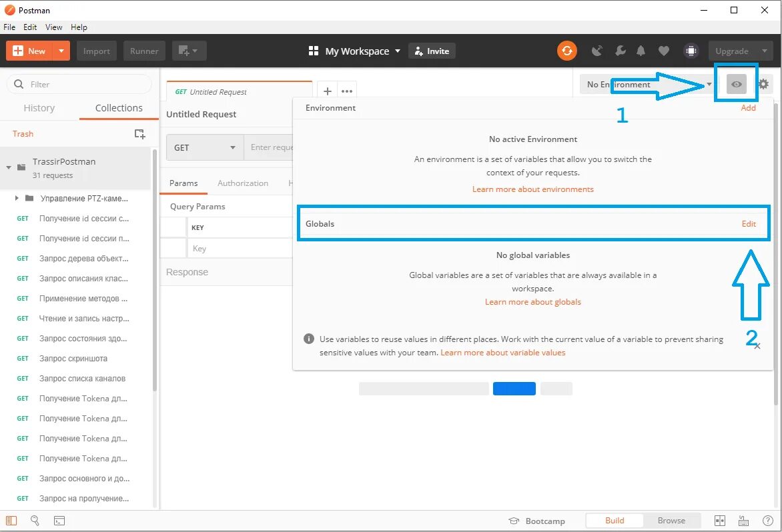782x532 pixels.
Task: Click the Import button
Action: pyautogui.click(x=97, y=51)
